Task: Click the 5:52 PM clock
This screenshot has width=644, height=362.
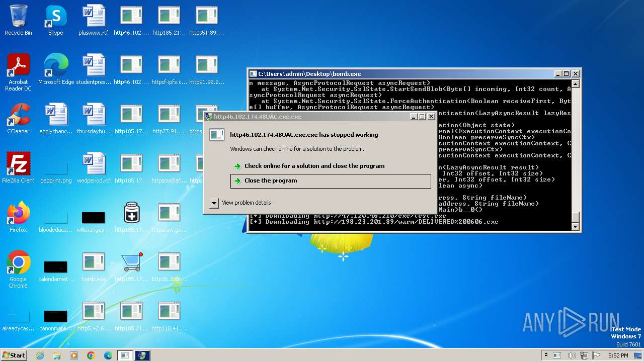Action: pos(618,355)
